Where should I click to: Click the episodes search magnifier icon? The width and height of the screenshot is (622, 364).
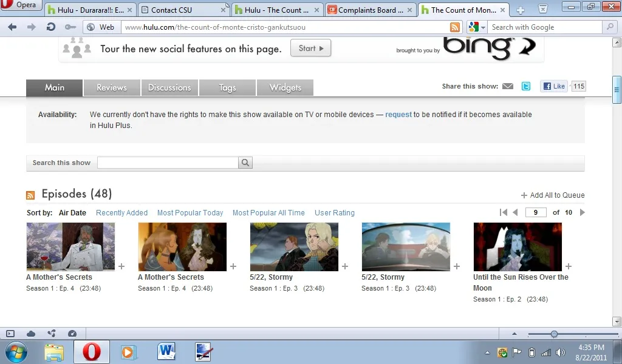click(x=245, y=163)
